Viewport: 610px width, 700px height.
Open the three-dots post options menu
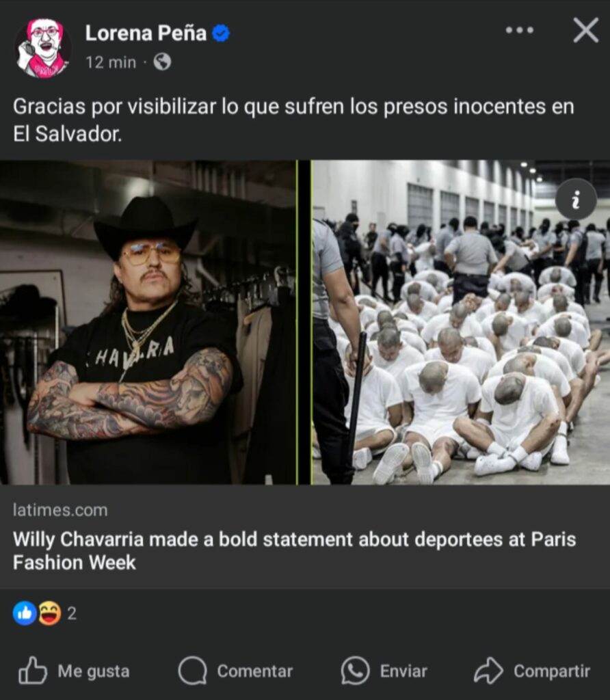click(x=519, y=30)
